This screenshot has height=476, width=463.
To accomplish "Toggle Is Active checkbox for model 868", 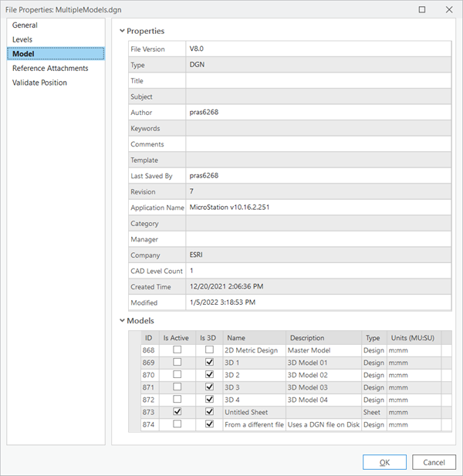I will [177, 350].
